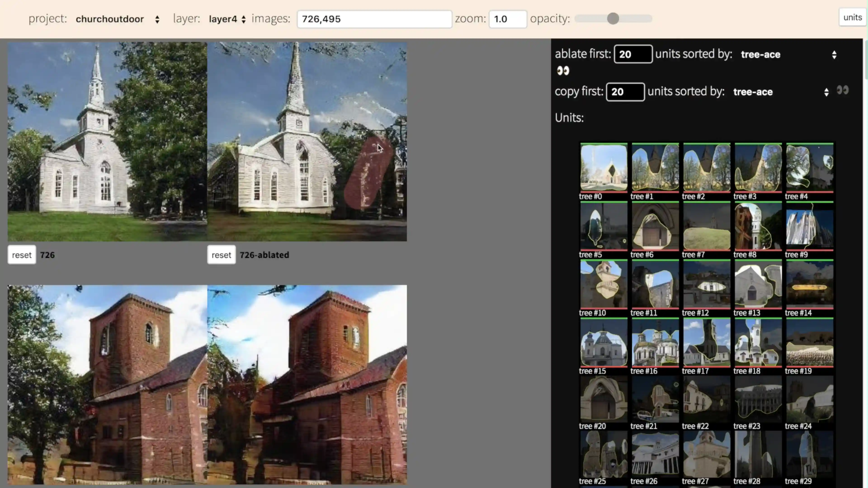This screenshot has width=868, height=488.
Task: Open the ablate units sorted by dropdown
Action: point(788,54)
